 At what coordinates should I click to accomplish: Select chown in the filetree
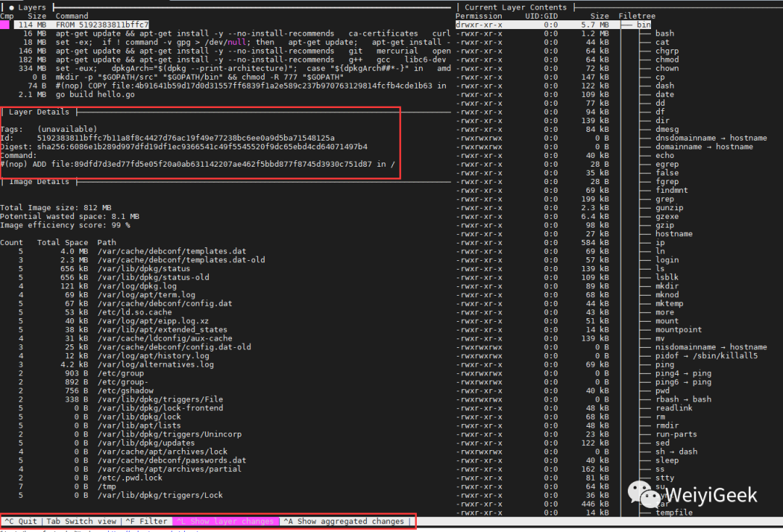pyautogui.click(x=667, y=68)
